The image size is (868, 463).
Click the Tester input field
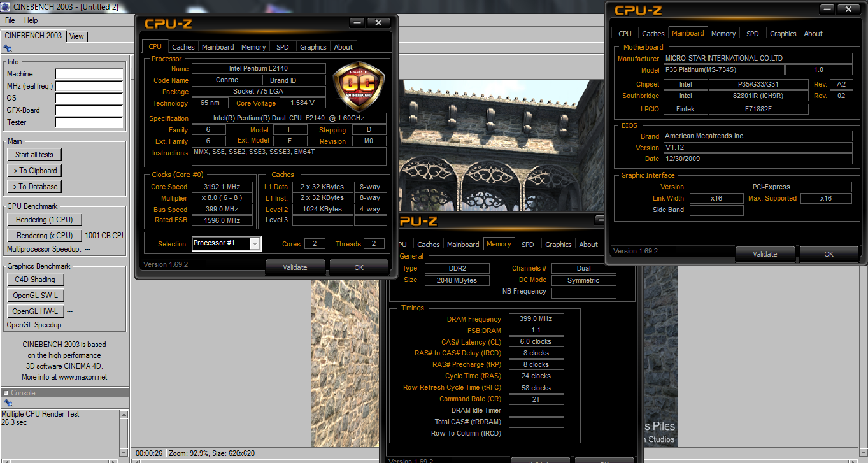(89, 122)
